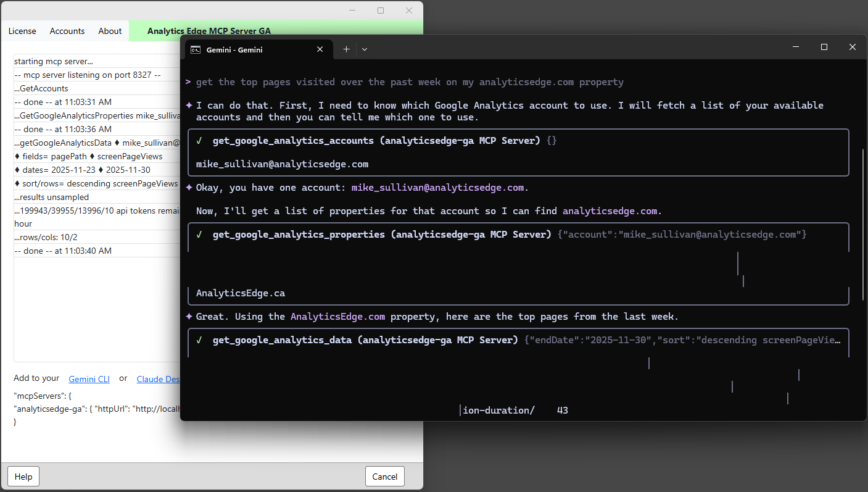Open the Accounts menu
Viewport: 868px width, 492px height.
click(67, 31)
